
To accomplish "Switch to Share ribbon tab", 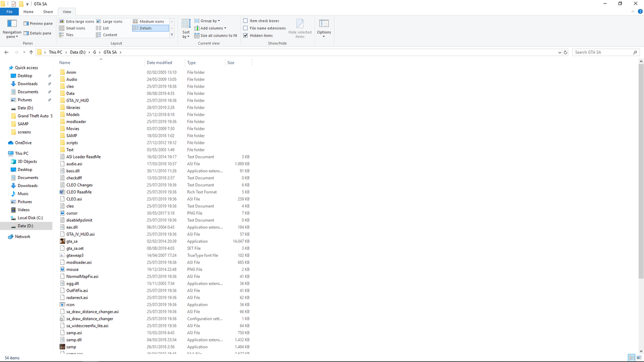I will point(48,12).
